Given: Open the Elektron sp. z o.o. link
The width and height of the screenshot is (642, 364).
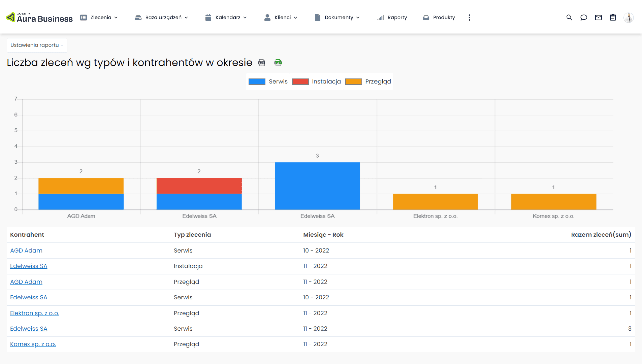Looking at the screenshot, I should click(34, 313).
